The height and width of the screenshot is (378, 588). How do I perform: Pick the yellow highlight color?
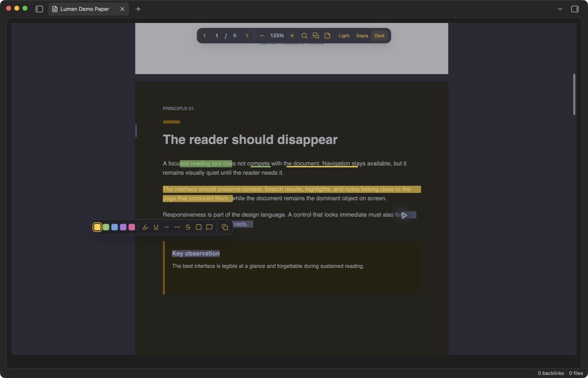(x=97, y=227)
